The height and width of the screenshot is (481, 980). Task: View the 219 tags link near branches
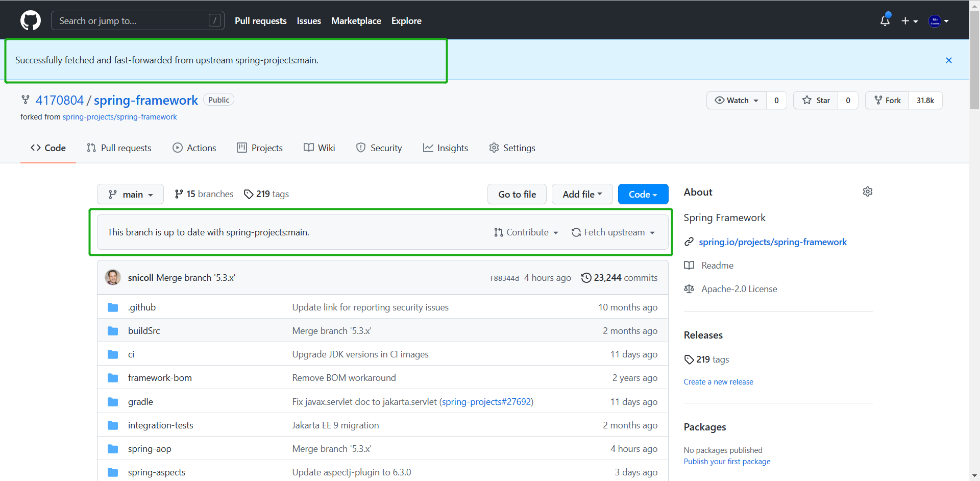pyautogui.click(x=266, y=194)
